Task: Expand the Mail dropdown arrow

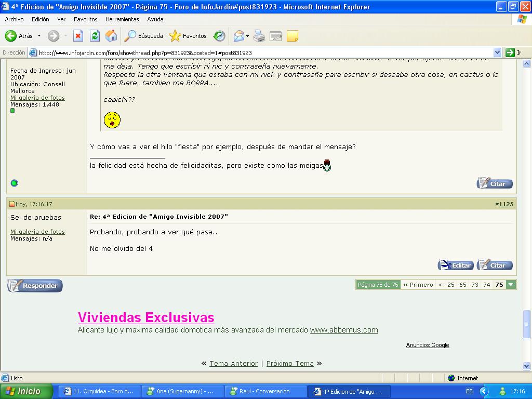Action: click(x=247, y=36)
